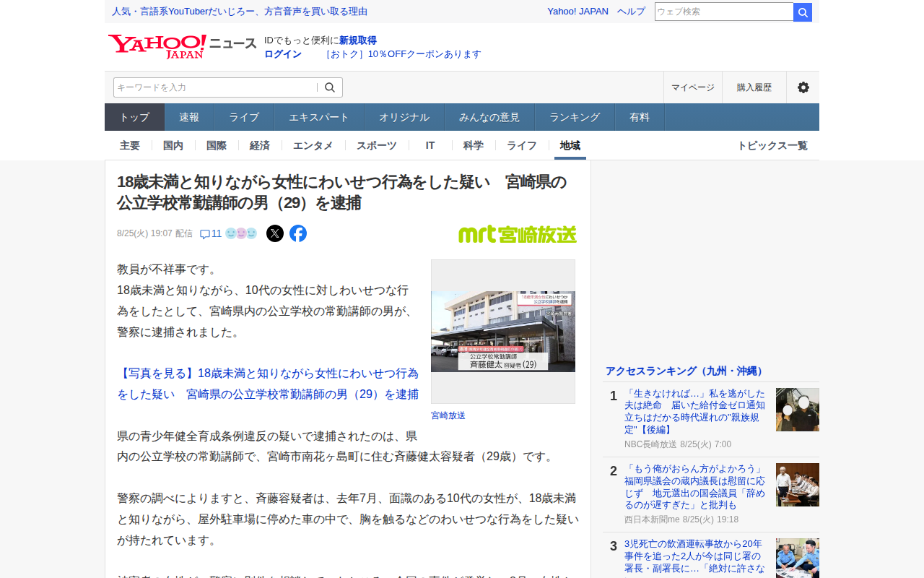Select the トップ navigation tab
The image size is (924, 578).
[134, 117]
